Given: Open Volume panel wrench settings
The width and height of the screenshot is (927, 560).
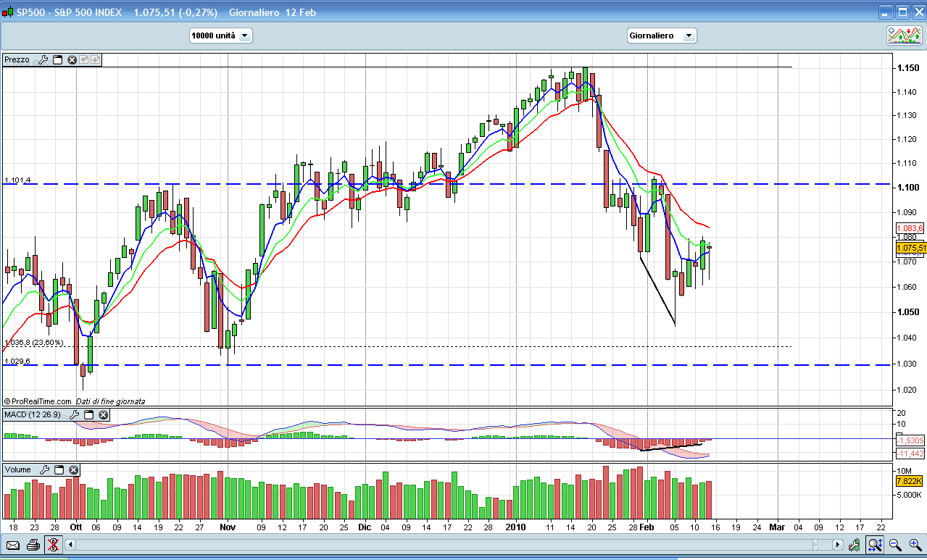Looking at the screenshot, I should (43, 469).
